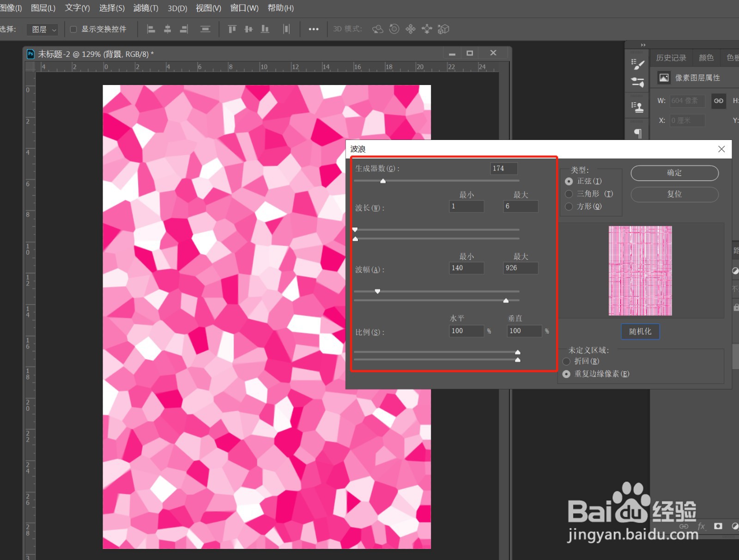Click the 比例 水平 percent field
Screen dimensions: 739x560
pyautogui.click(x=466, y=331)
